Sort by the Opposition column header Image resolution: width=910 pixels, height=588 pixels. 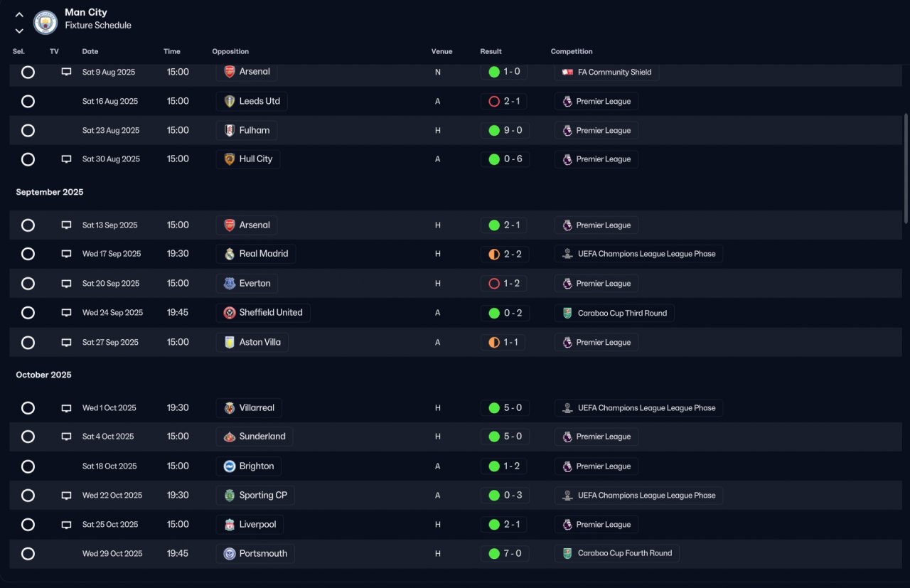[230, 51]
